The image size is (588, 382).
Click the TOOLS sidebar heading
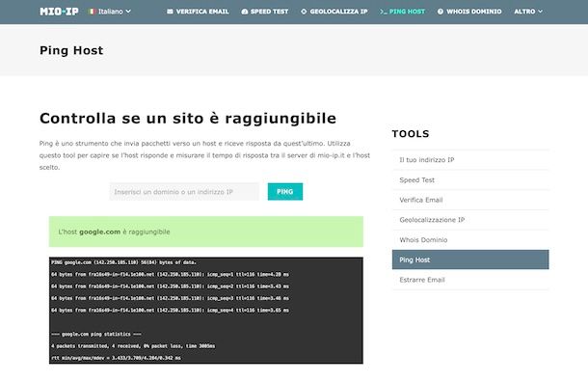[411, 134]
